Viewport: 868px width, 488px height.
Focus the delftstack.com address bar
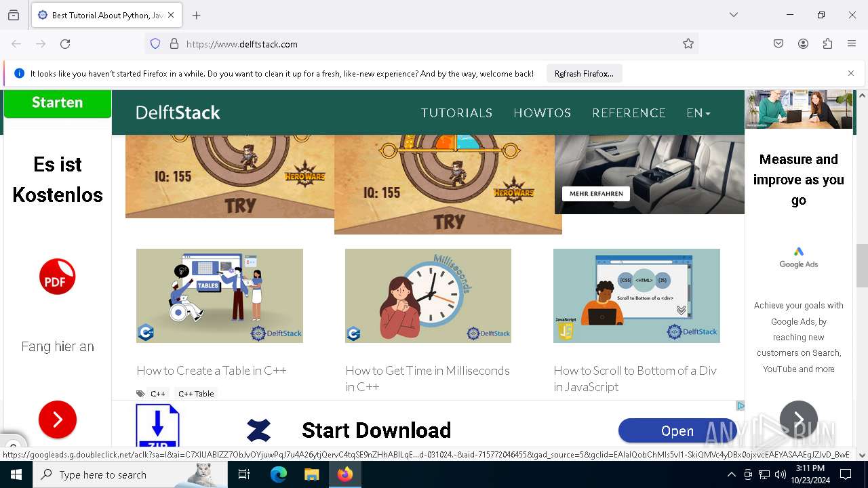click(420, 44)
